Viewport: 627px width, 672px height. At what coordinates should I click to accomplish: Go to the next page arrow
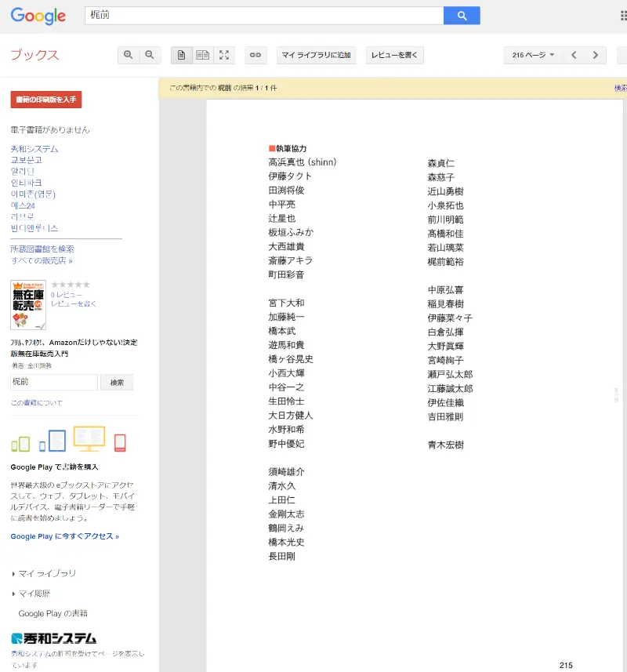596,55
